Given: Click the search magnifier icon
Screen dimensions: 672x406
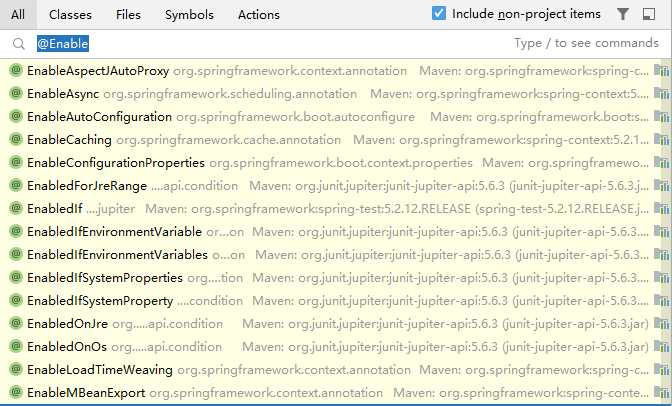Looking at the screenshot, I should click(18, 43).
